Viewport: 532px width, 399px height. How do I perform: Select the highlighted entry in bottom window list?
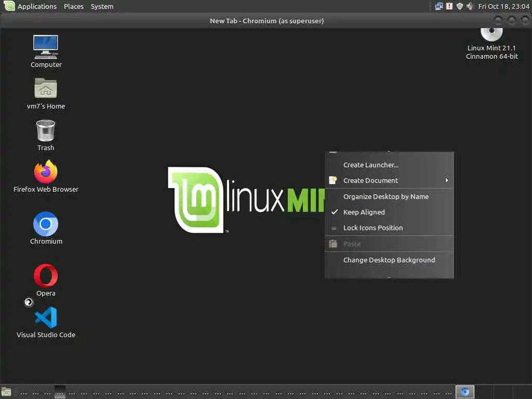[60, 392]
